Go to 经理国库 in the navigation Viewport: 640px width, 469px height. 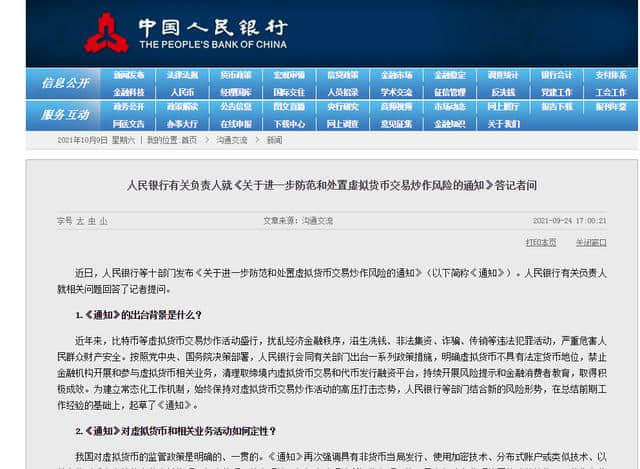pos(236,92)
